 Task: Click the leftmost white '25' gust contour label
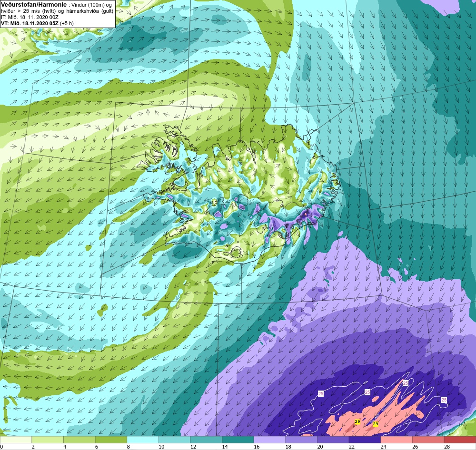pyautogui.click(x=321, y=393)
